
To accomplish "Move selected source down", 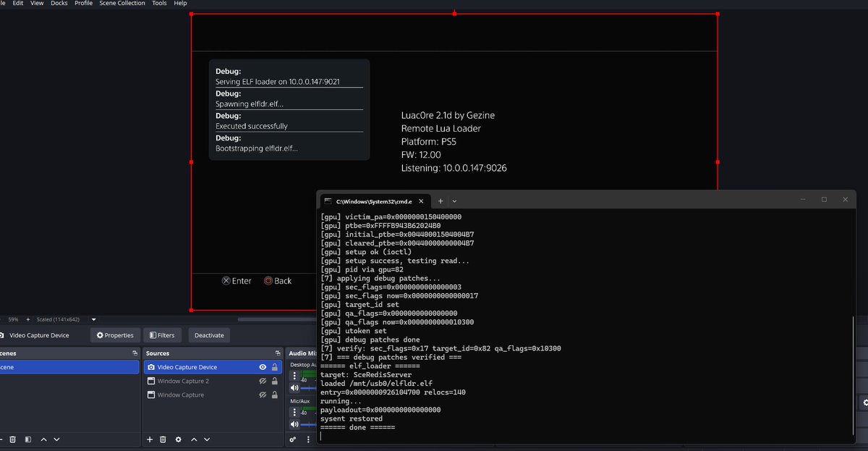I will coord(207,439).
